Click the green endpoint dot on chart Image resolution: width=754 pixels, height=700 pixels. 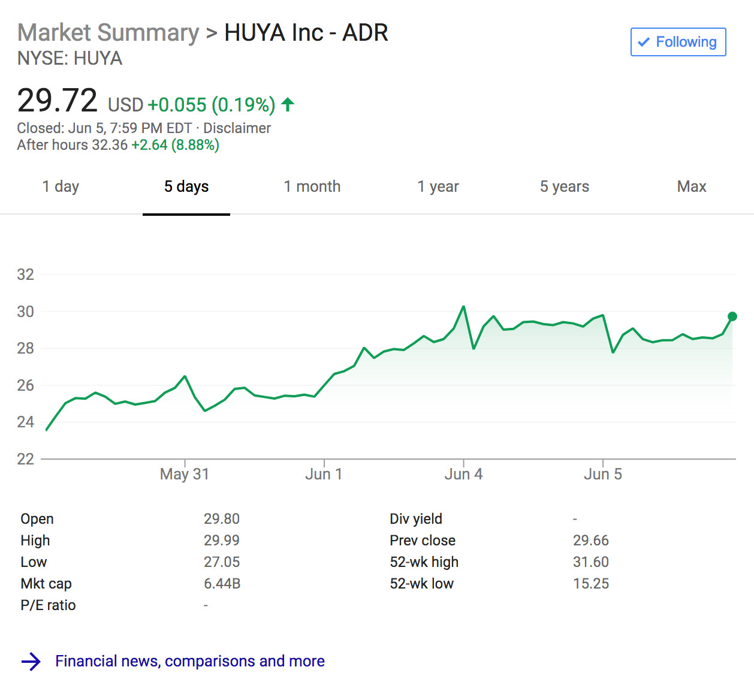click(x=732, y=316)
